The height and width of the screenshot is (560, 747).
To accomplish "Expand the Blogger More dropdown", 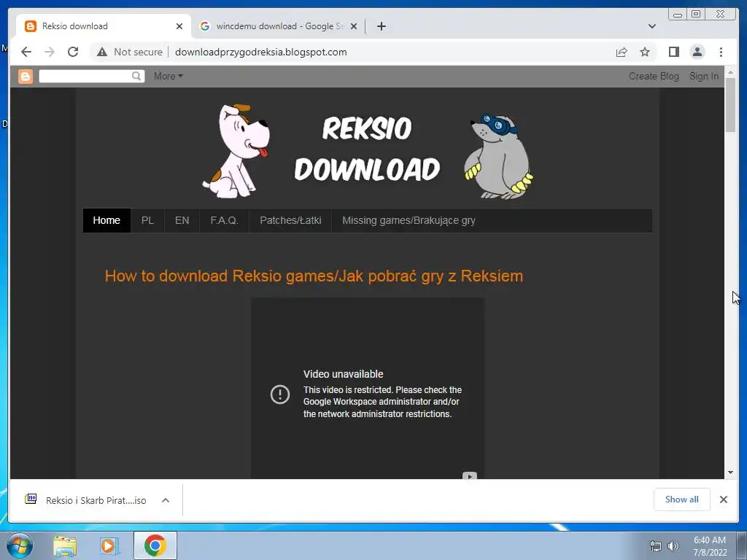I will (169, 76).
